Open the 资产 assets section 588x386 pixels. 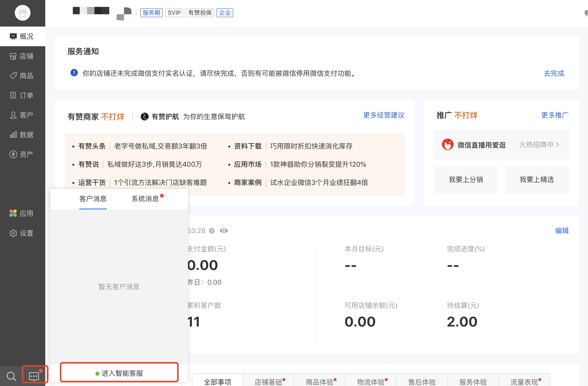22,154
